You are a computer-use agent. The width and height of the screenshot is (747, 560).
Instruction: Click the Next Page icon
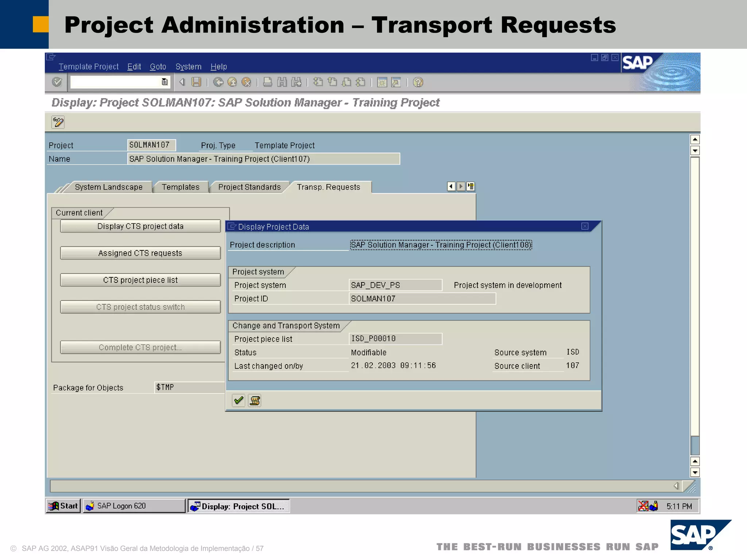click(x=346, y=82)
